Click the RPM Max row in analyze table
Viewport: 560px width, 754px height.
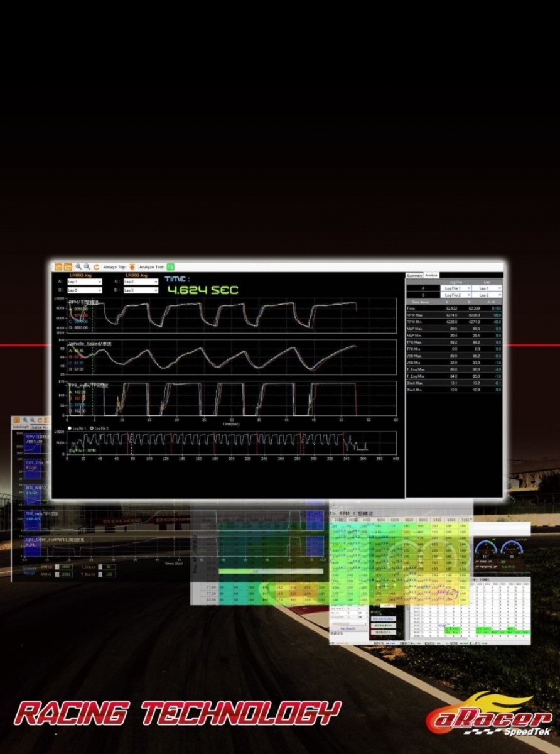(454, 315)
